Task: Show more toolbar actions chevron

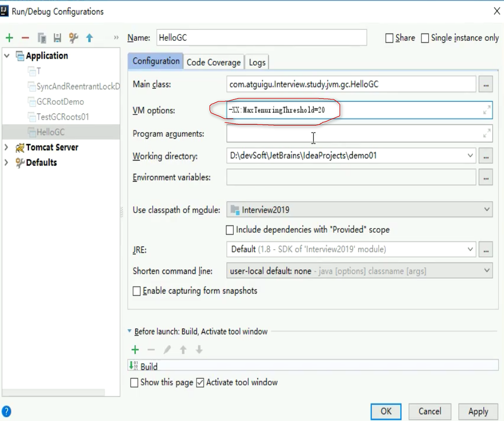Action: 116,38
